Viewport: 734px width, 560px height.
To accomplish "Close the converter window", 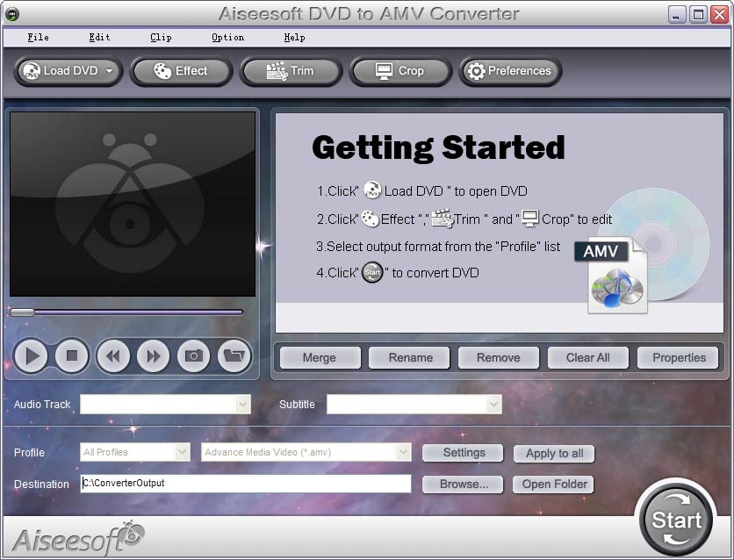I will click(x=719, y=15).
